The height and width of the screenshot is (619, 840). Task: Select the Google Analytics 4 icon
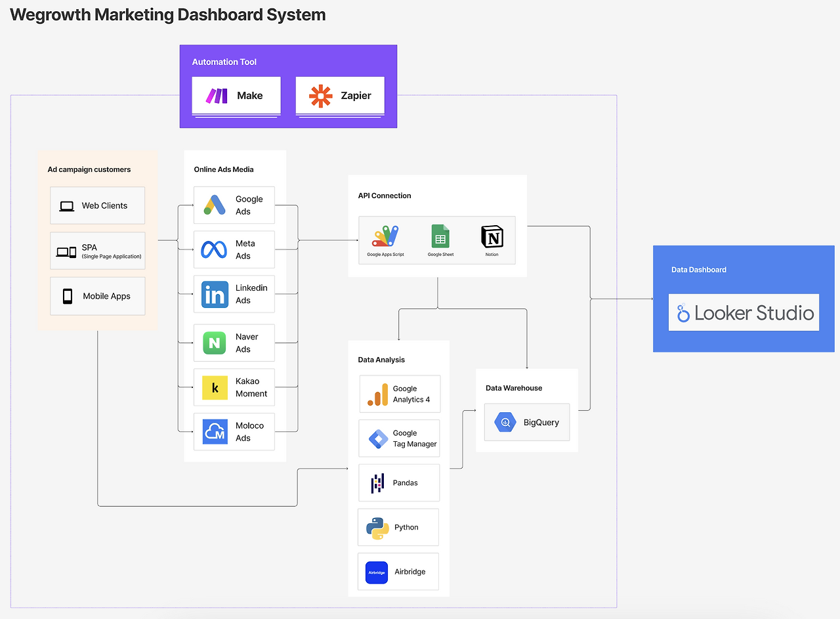377,394
